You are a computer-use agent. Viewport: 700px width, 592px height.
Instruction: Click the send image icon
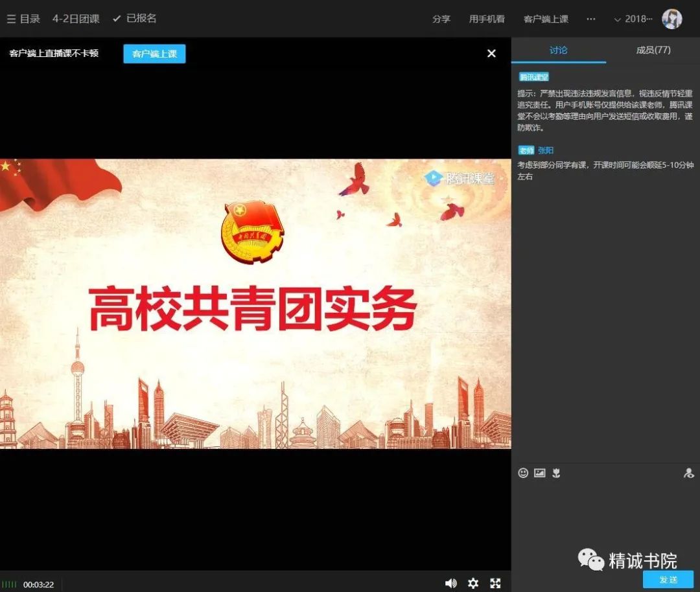click(x=539, y=473)
